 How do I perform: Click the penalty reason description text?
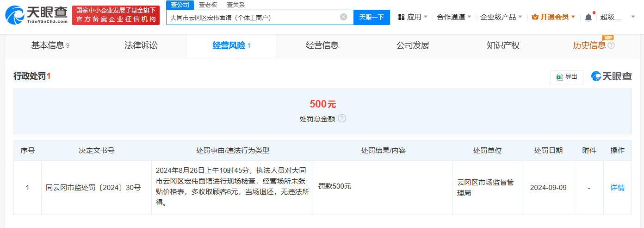point(233,187)
